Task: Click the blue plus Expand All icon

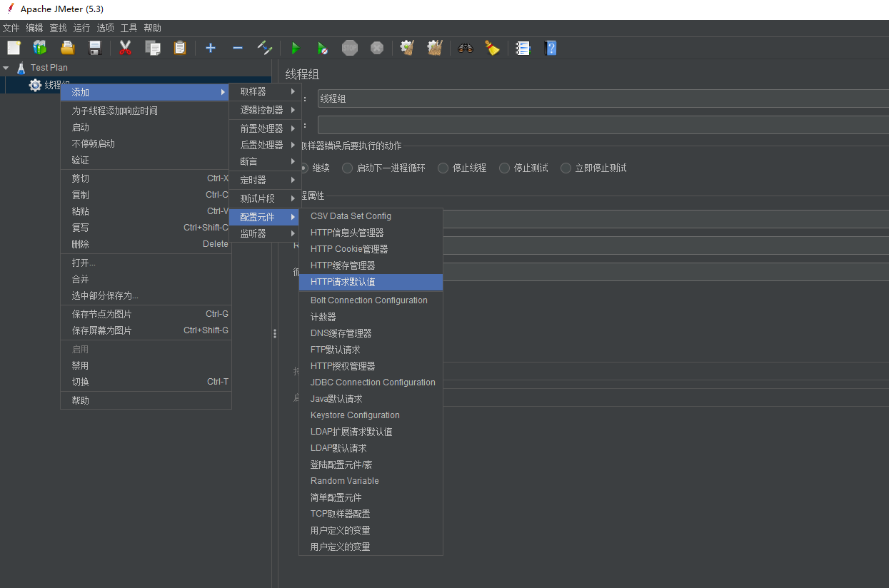Action: (x=211, y=48)
